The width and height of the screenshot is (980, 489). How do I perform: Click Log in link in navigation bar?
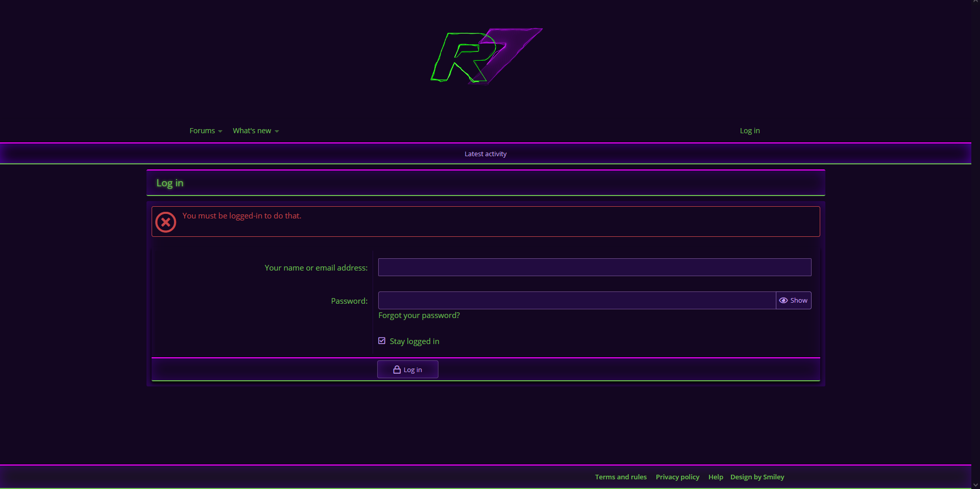coord(749,131)
